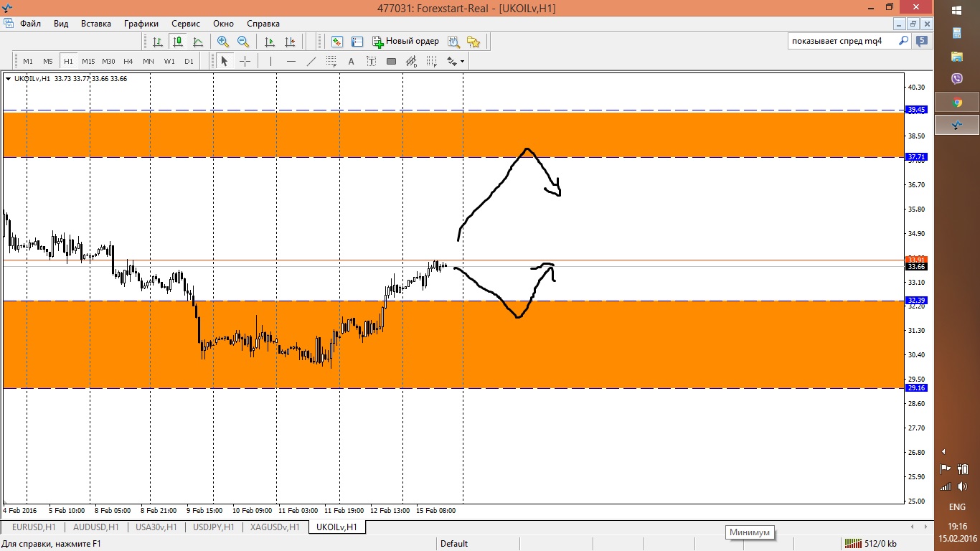
Task: Click the 29.16 price level label
Action: 917,388
